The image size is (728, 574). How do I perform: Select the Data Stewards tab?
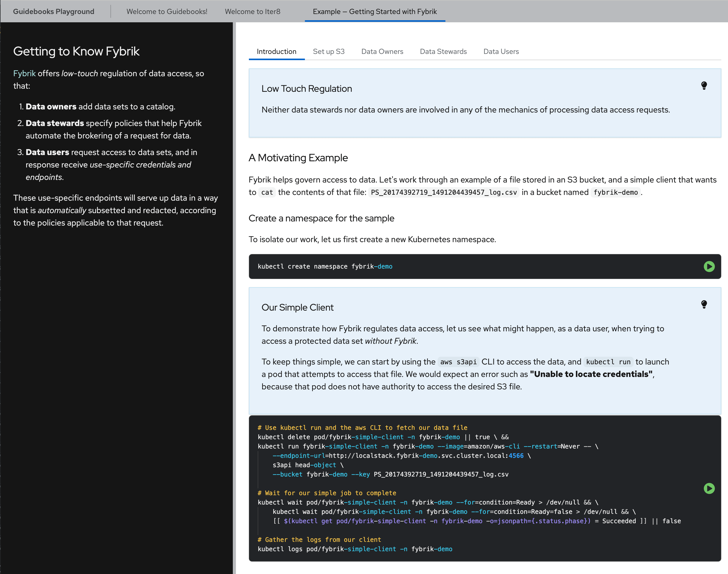[443, 51]
